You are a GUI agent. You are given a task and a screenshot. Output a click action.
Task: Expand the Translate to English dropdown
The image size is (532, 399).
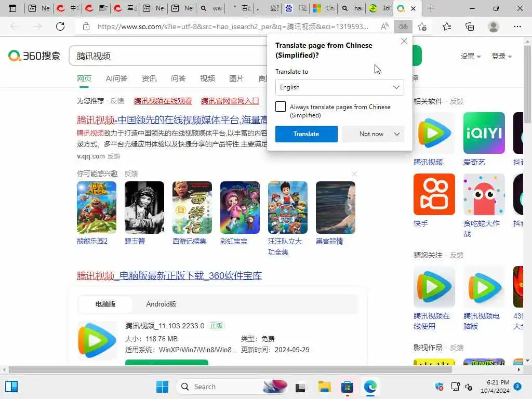coord(340,87)
